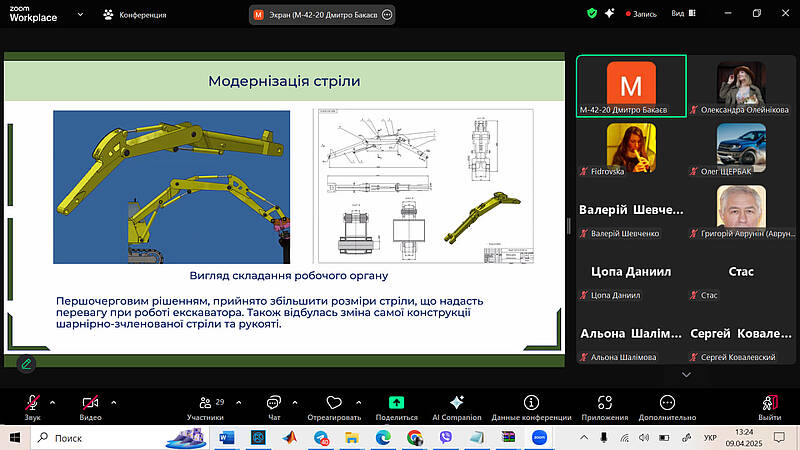800x450 pixels.
Task: Show hidden system tray icons
Action: (584, 437)
